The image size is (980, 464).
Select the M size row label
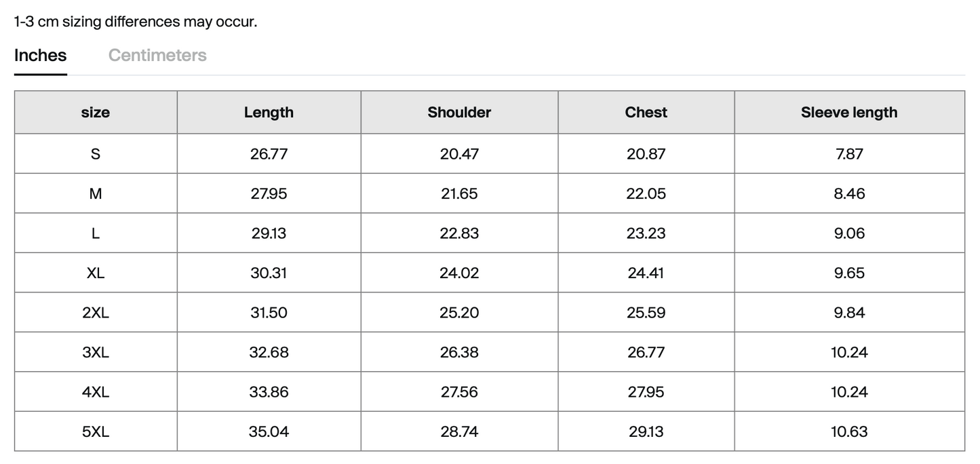point(96,194)
